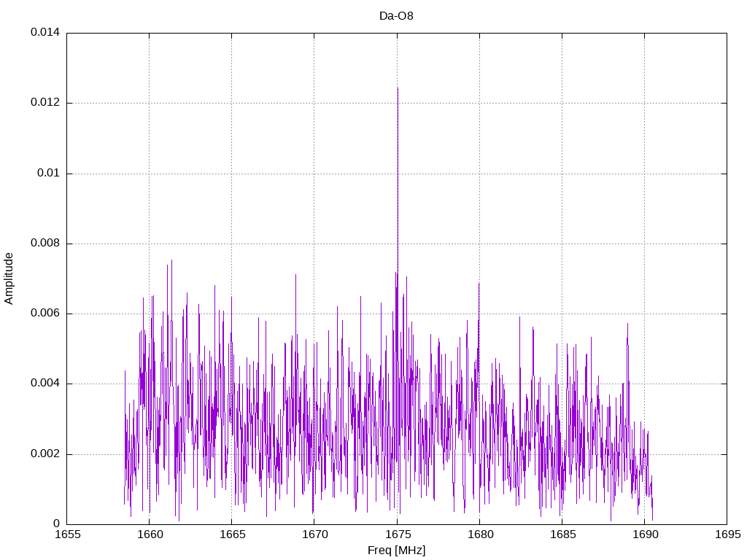Click the x-axis tick label 1660
The height and width of the screenshot is (560, 747).
coord(150,534)
